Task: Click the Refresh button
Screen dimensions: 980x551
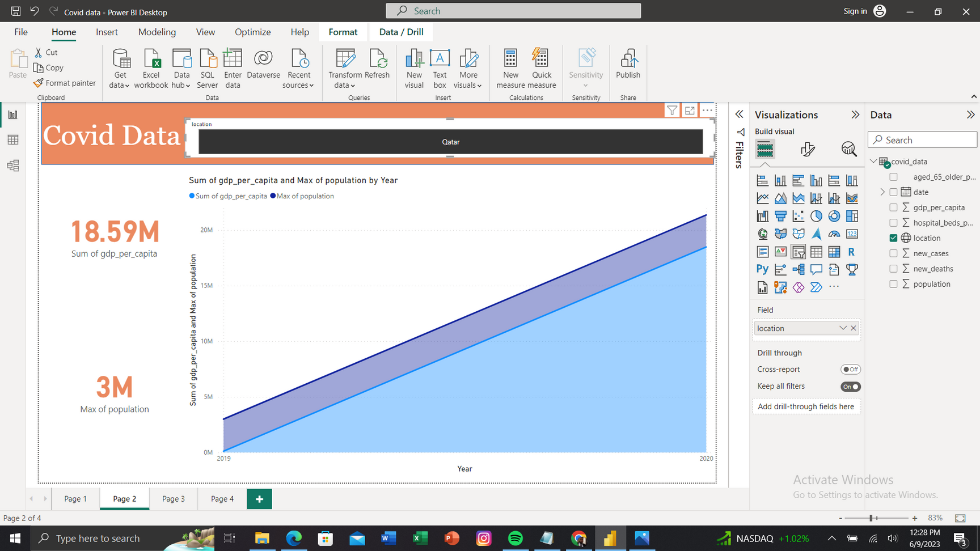Action: point(377,64)
